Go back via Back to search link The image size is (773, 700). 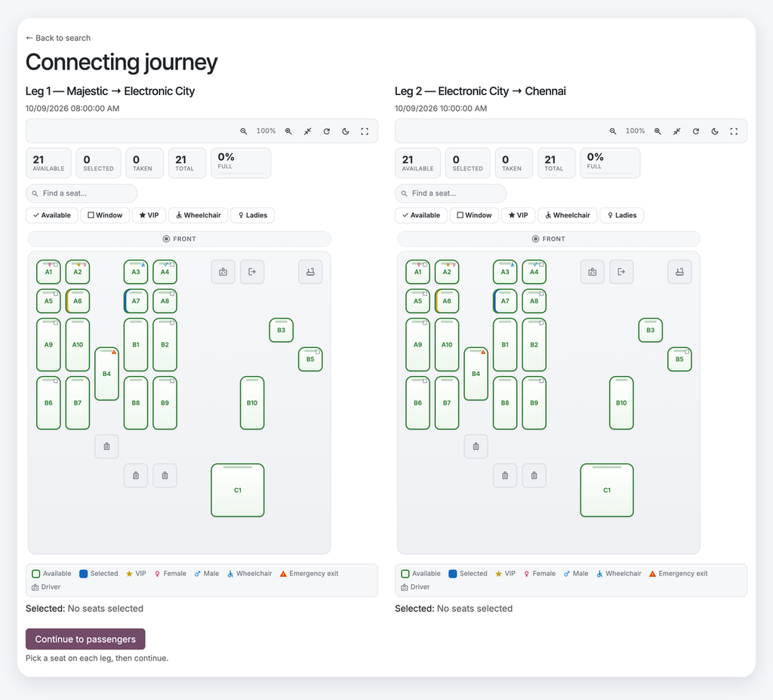(x=58, y=38)
